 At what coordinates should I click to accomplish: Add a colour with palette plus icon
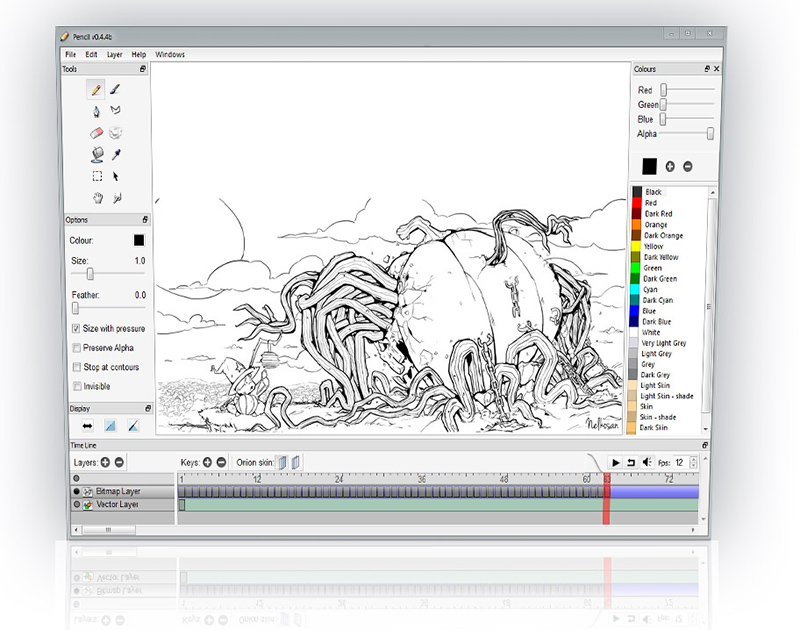point(670,166)
